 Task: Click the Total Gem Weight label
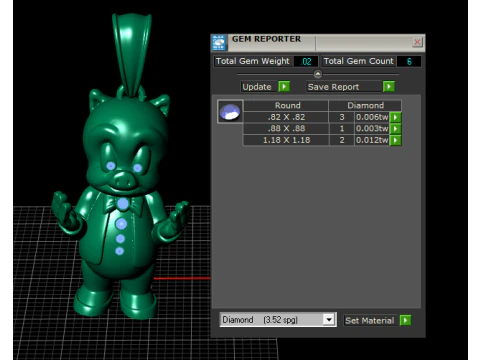pyautogui.click(x=253, y=61)
